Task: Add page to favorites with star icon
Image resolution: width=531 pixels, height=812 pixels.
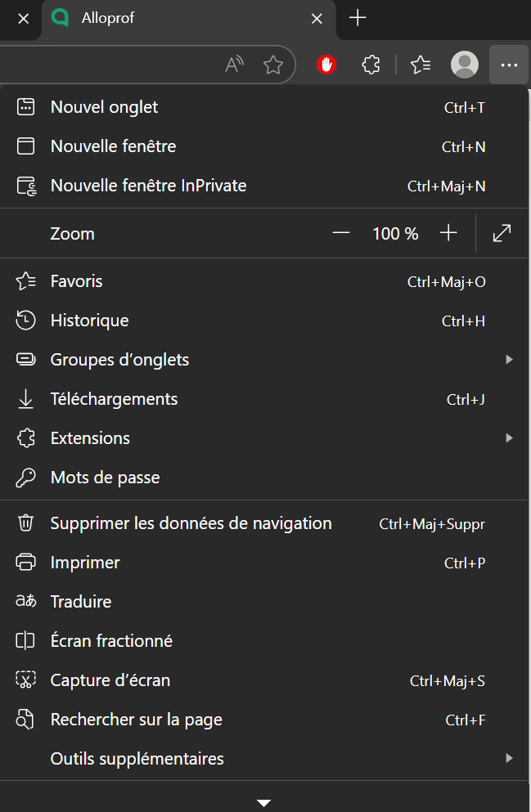Action: tap(273, 65)
